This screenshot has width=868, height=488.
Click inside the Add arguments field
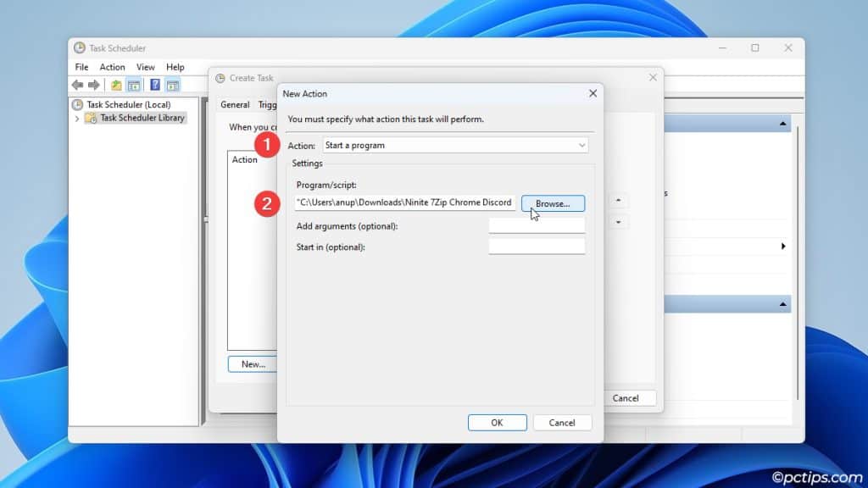pyautogui.click(x=537, y=225)
